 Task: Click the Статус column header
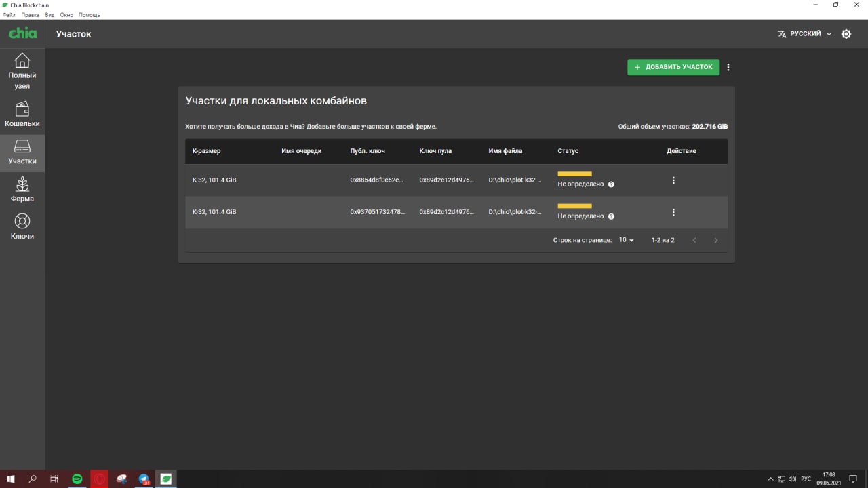[568, 151]
